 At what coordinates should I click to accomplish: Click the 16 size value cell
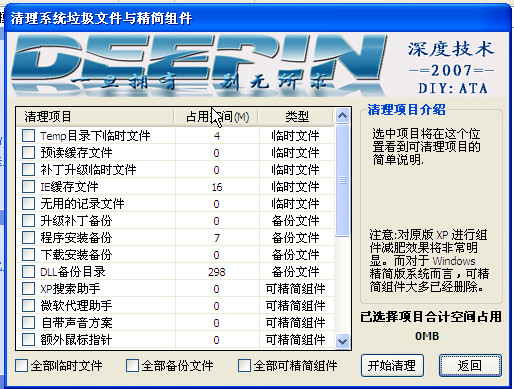217,187
